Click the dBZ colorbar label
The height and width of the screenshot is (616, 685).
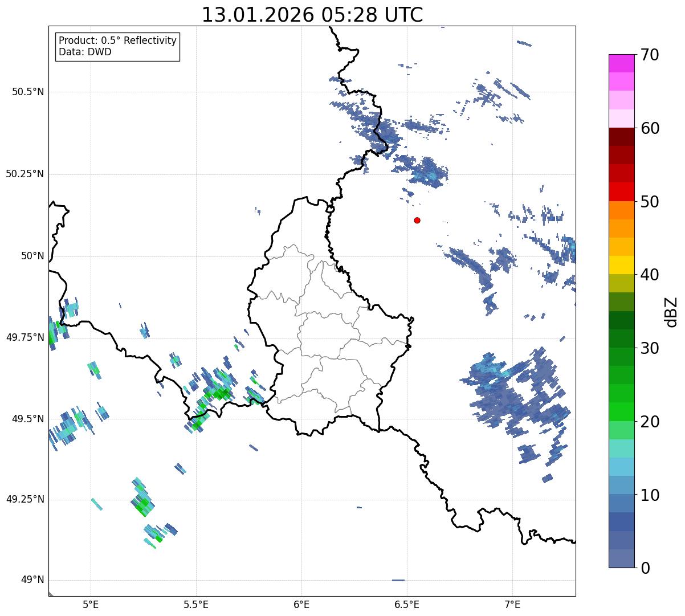pyautogui.click(x=671, y=311)
